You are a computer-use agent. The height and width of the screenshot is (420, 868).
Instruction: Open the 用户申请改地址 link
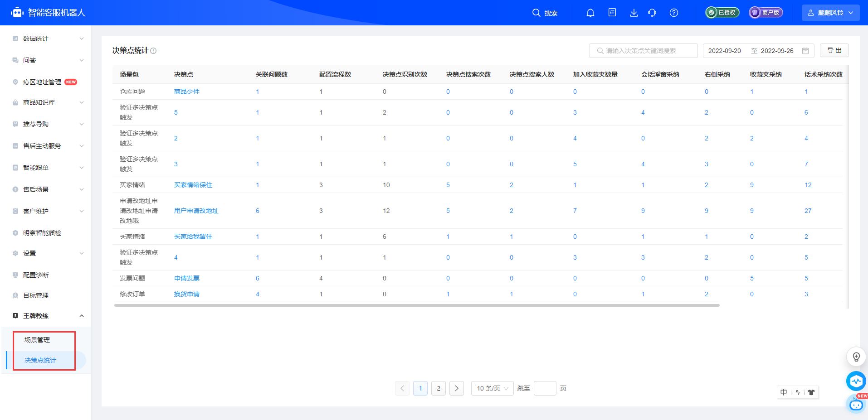tap(196, 211)
